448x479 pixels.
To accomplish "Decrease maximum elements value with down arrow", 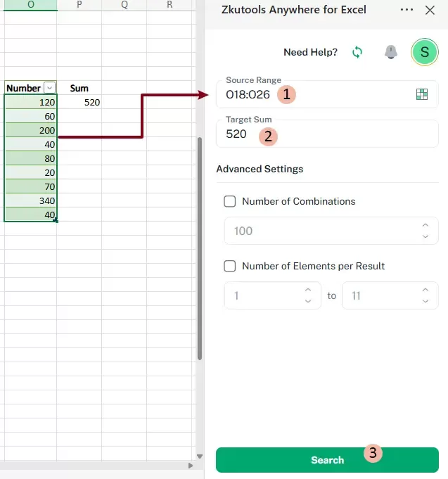I will (x=425, y=301).
